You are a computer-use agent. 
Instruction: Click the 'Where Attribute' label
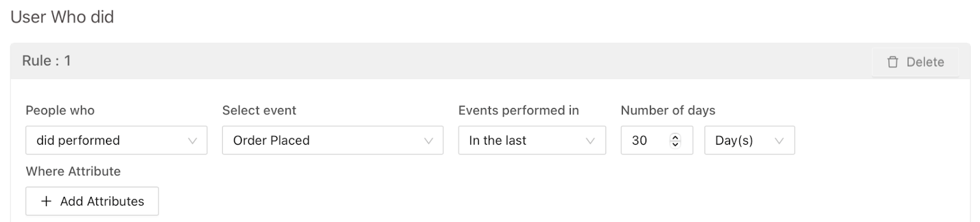click(73, 171)
